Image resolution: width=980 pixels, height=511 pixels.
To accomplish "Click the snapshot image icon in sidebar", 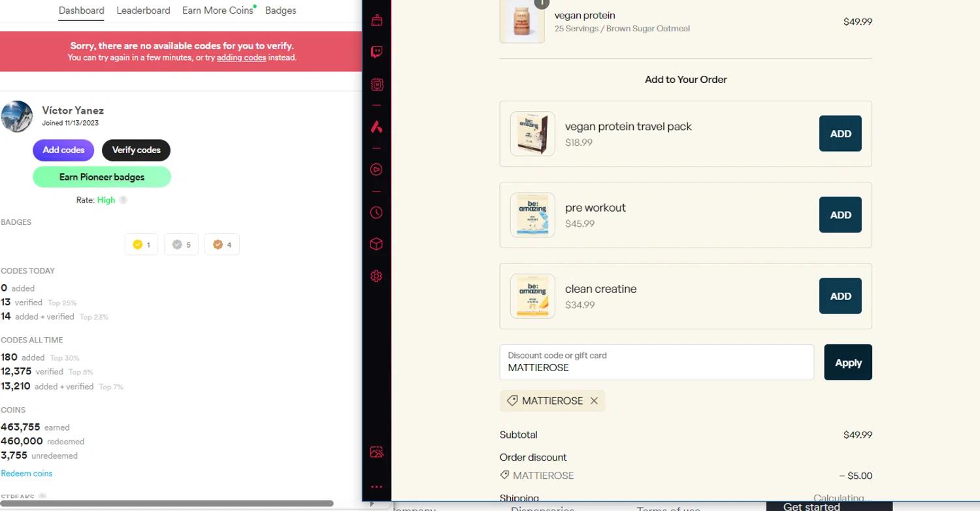I will pyautogui.click(x=376, y=452).
